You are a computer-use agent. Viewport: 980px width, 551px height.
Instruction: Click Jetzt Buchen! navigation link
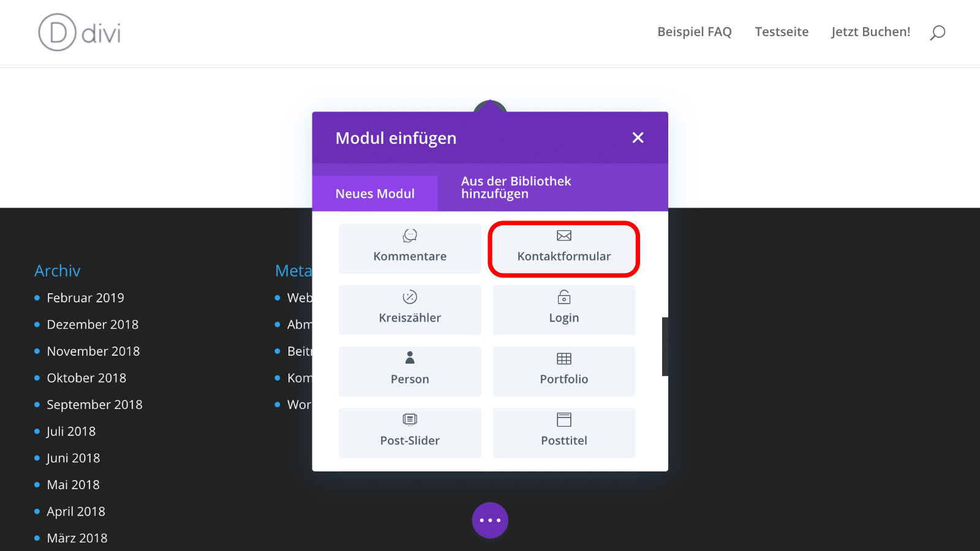tap(870, 32)
